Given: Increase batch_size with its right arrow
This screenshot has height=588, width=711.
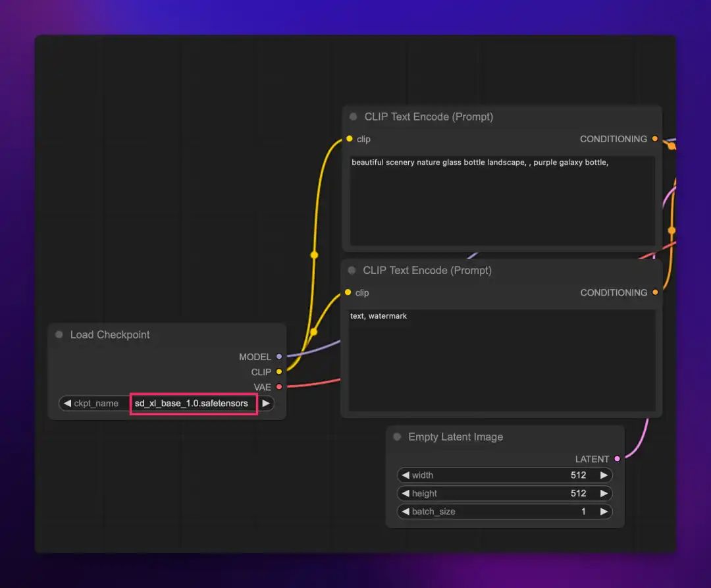Looking at the screenshot, I should pos(604,512).
